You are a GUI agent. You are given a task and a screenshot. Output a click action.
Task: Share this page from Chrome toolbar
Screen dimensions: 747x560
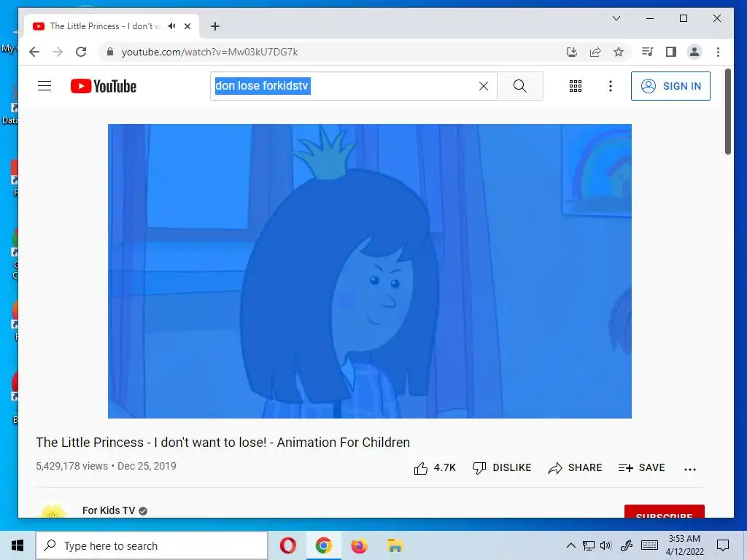click(x=595, y=52)
